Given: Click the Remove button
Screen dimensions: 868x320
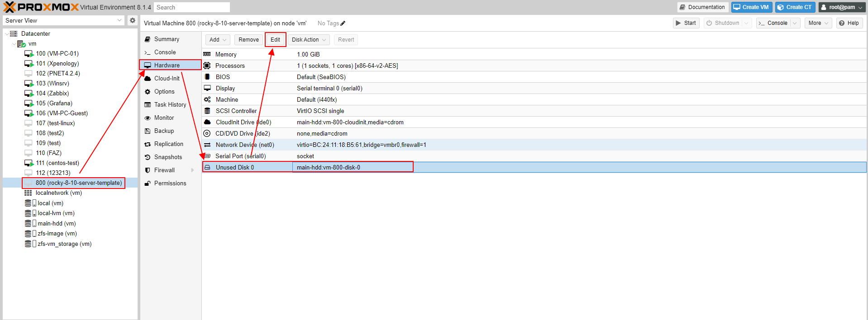Looking at the screenshot, I should (x=248, y=40).
